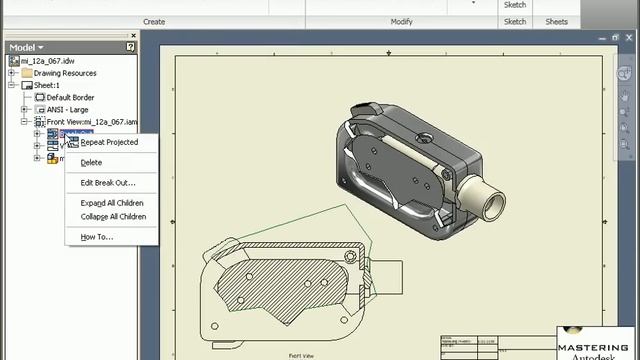Screen dimensions: 640x360
Task: Choose Delete from the context menu
Action: [111, 162]
